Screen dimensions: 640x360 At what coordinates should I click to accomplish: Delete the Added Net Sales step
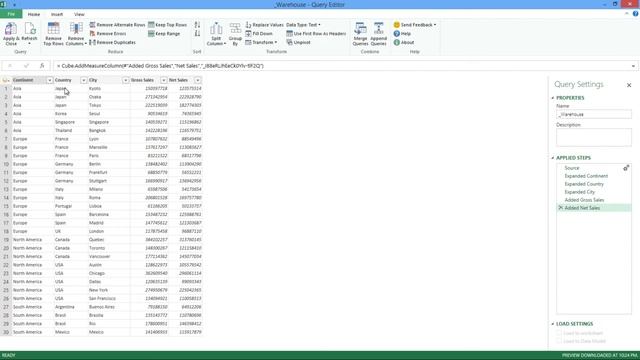(x=560, y=208)
